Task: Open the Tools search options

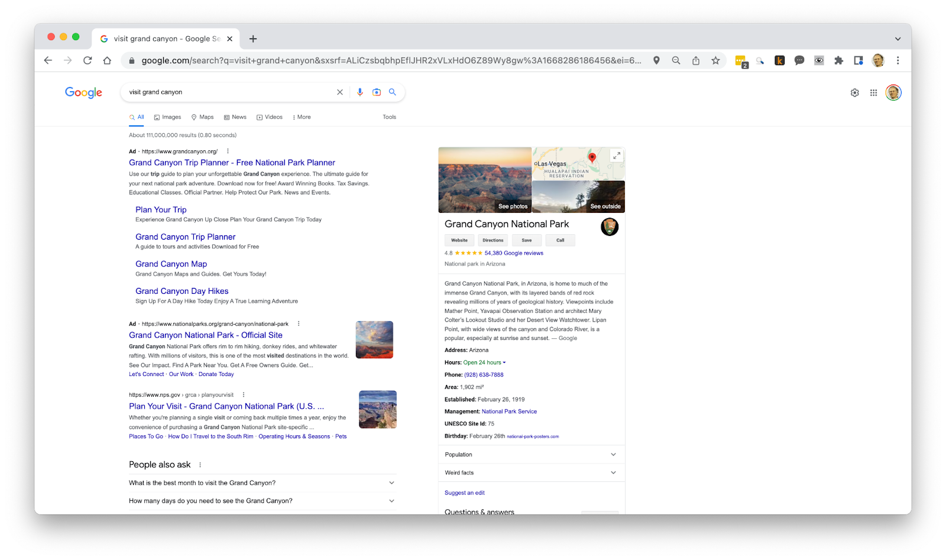Action: (x=389, y=117)
